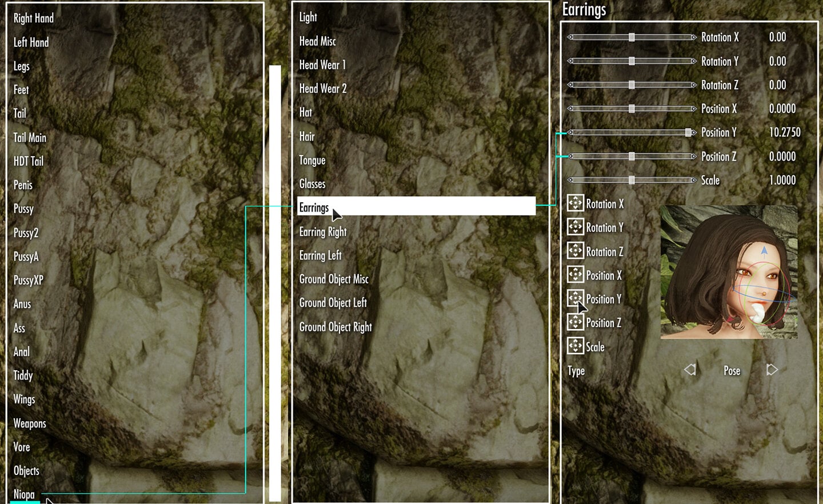Select Feet in the category list
This screenshot has width=823, height=504.
21,90
